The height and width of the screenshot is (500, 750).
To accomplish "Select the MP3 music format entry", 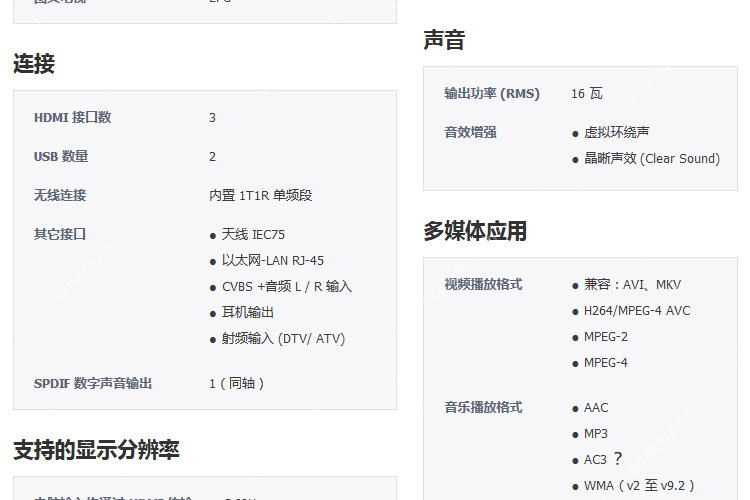I will point(596,433).
